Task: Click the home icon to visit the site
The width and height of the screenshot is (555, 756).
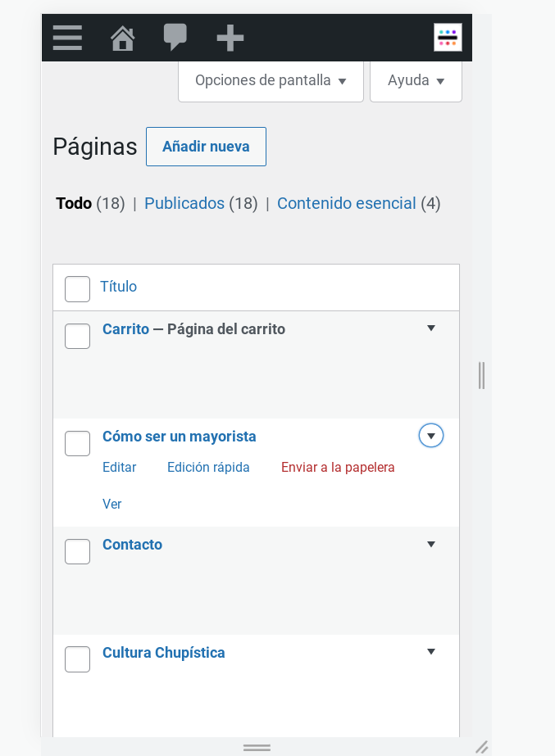Action: pos(122,38)
